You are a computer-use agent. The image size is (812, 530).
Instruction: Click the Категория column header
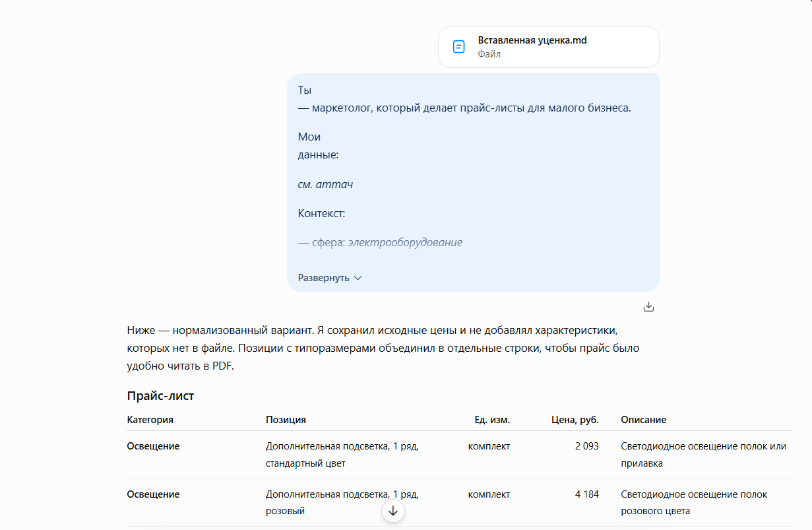[x=150, y=420]
